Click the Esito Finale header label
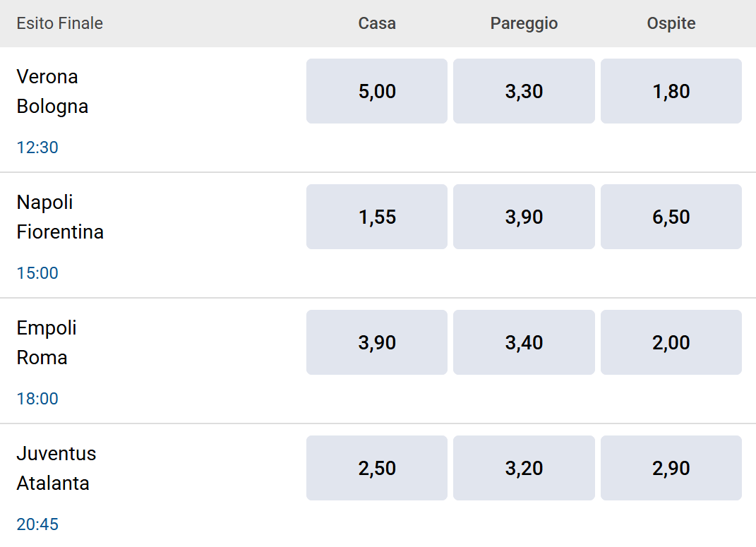Screen dimensions: 756x547 tap(59, 23)
